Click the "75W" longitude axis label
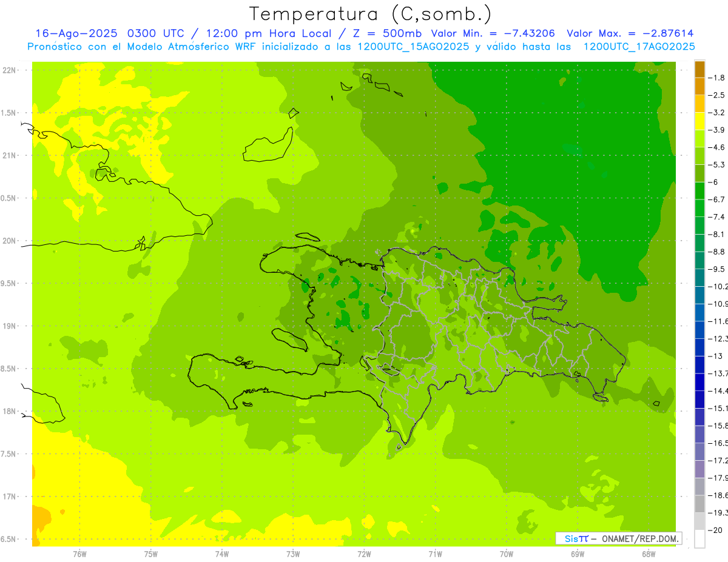 (151, 554)
